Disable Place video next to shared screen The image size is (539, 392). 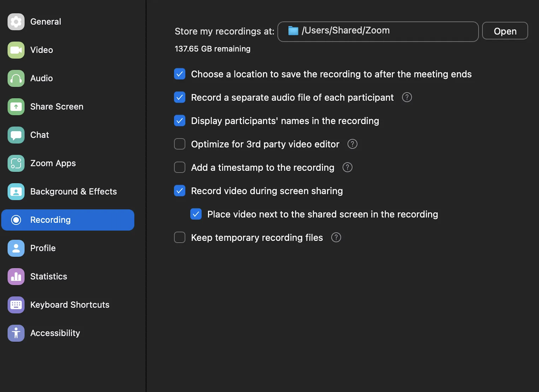coord(196,214)
